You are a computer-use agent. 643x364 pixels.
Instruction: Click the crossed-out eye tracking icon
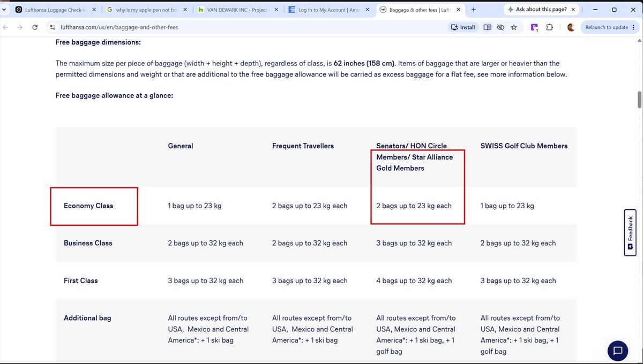pos(500,27)
